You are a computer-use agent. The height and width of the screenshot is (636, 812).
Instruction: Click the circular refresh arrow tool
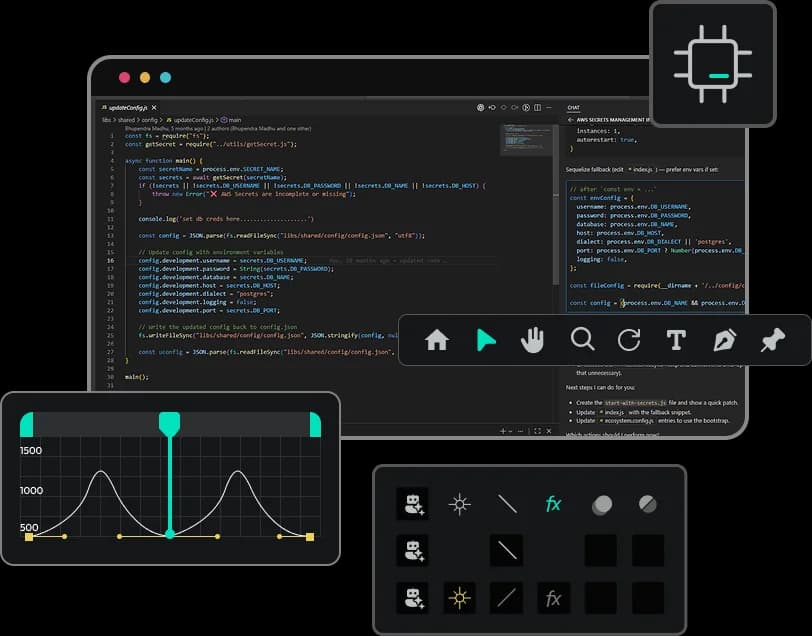click(629, 340)
